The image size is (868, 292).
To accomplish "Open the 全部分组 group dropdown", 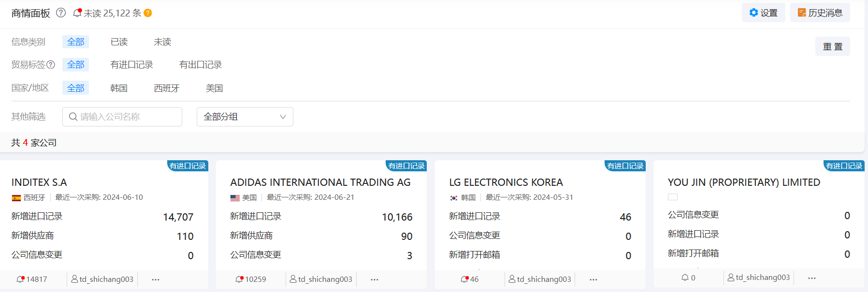I will click(245, 117).
